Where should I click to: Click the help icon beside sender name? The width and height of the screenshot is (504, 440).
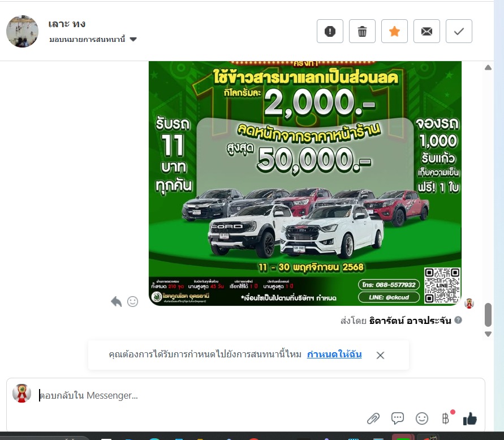[x=458, y=320]
